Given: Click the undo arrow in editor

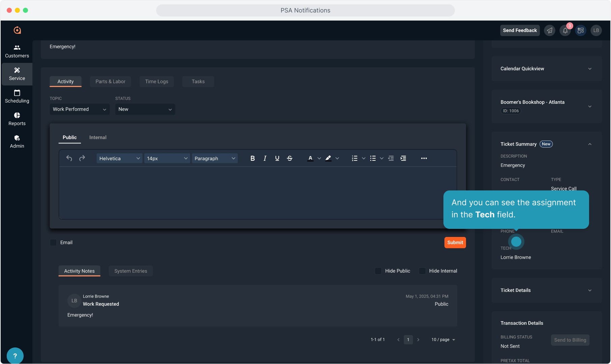Looking at the screenshot, I should click(69, 158).
